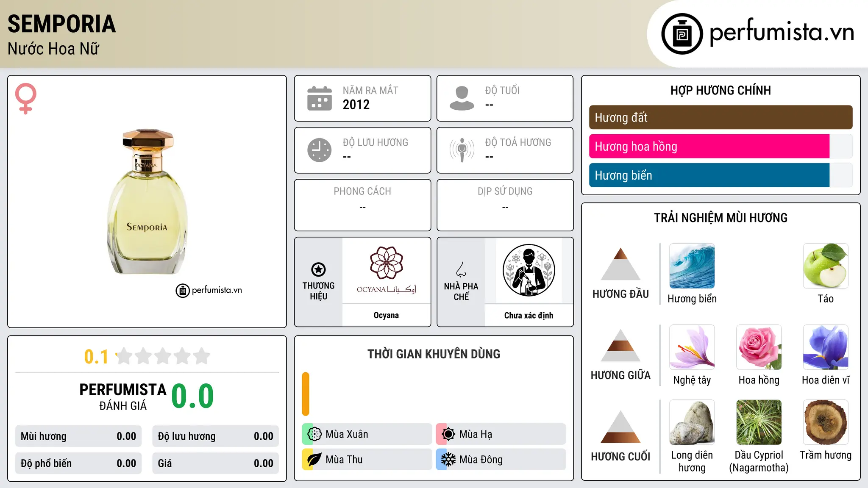The height and width of the screenshot is (488, 868).
Task: Click the Hợp hương chính heading
Action: [x=721, y=90]
